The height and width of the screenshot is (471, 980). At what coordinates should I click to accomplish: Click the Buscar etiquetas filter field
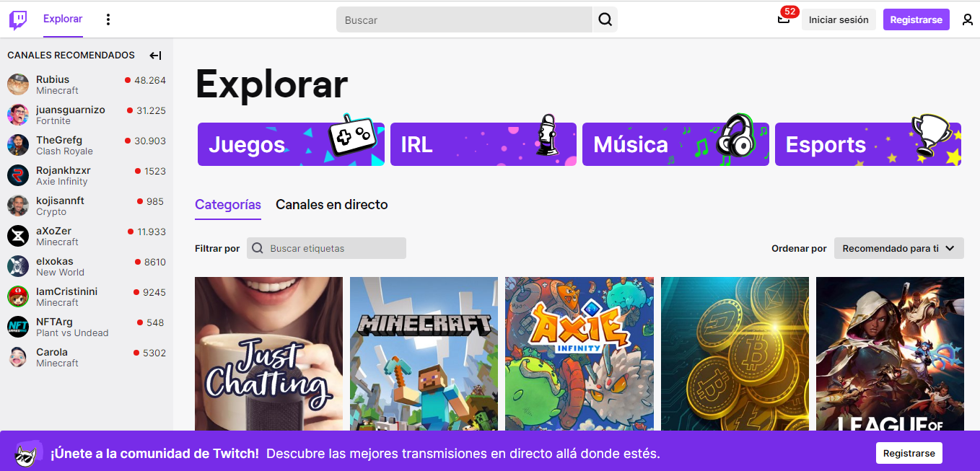click(x=326, y=248)
